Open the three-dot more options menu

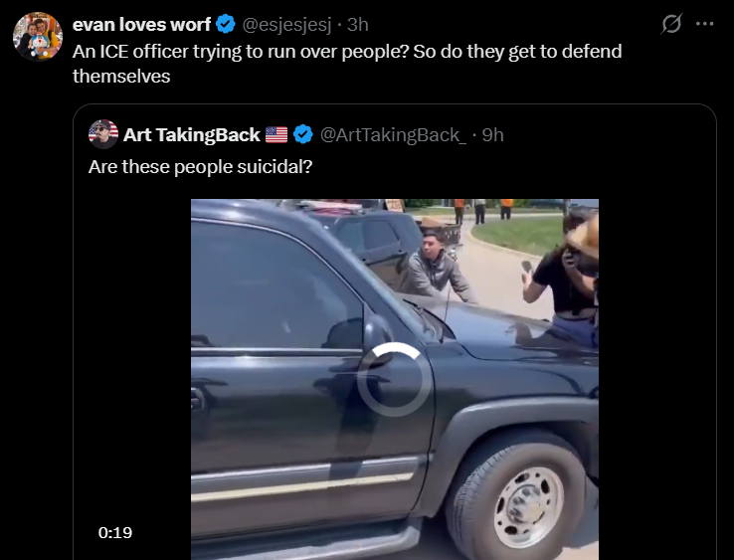[x=704, y=24]
